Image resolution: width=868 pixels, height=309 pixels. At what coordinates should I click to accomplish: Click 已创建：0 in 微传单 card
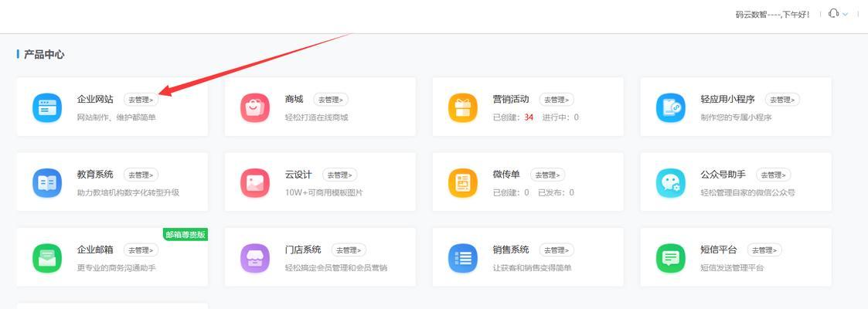tap(511, 192)
